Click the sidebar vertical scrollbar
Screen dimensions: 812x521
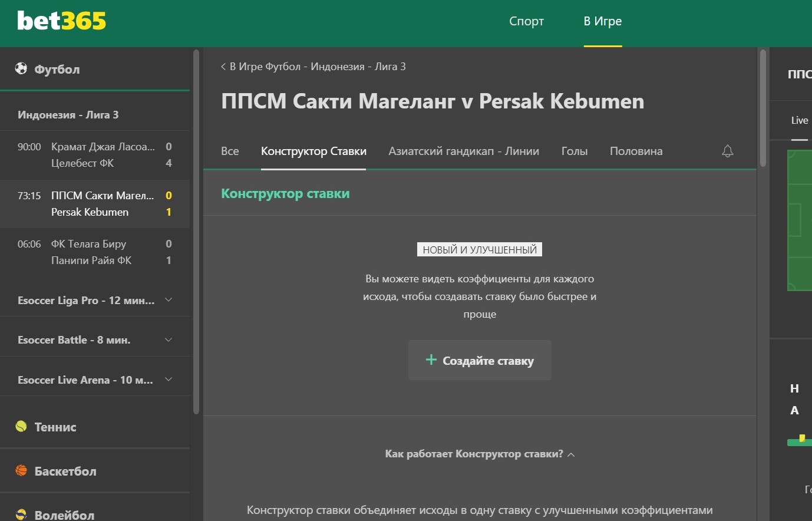(196, 232)
